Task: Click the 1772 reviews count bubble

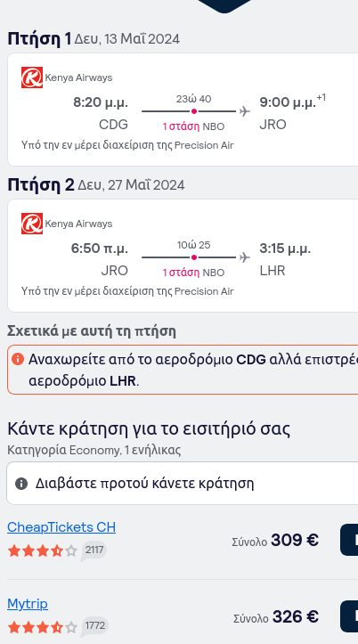Action: tap(94, 626)
